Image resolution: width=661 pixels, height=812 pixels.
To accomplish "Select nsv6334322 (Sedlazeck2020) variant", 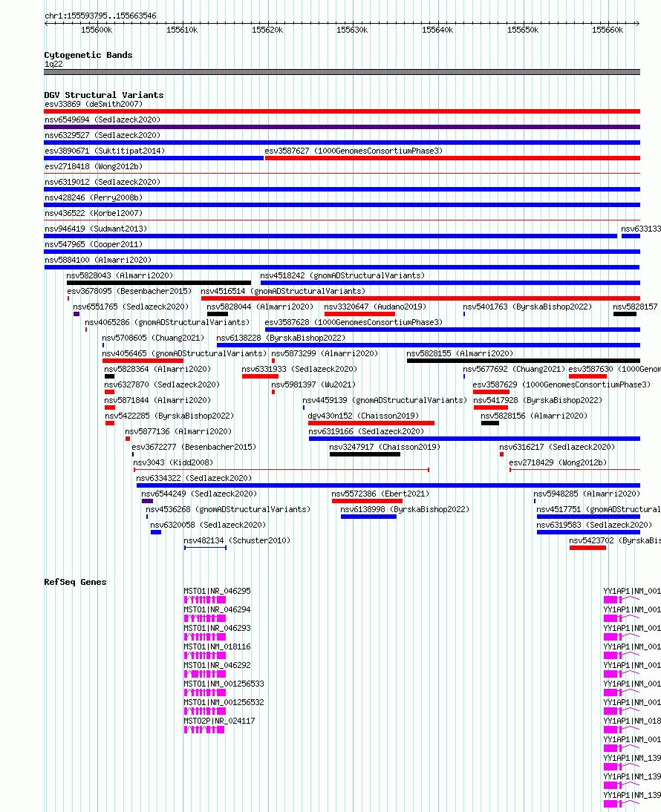I will point(388,485).
